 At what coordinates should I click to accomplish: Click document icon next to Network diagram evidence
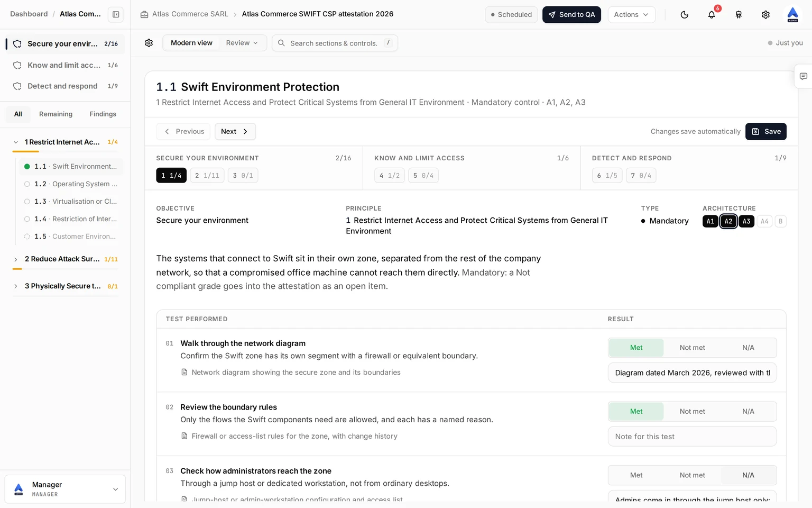pyautogui.click(x=184, y=373)
